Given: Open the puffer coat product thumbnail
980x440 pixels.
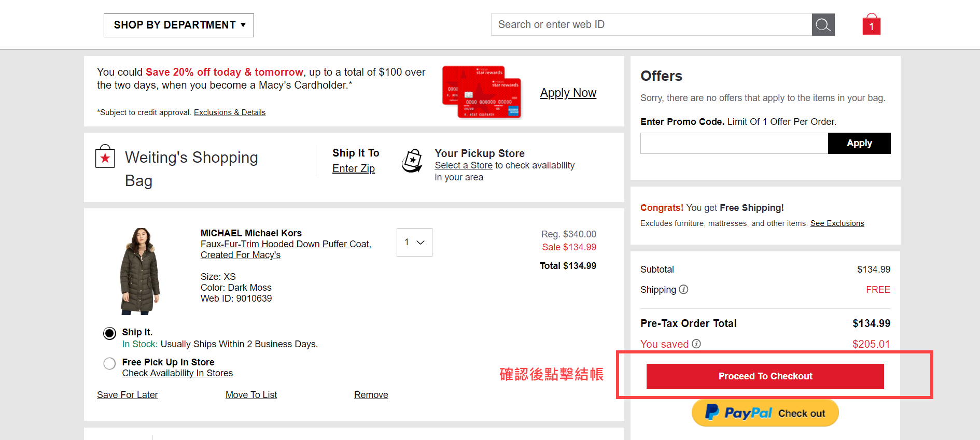Looking at the screenshot, I should pyautogui.click(x=140, y=271).
